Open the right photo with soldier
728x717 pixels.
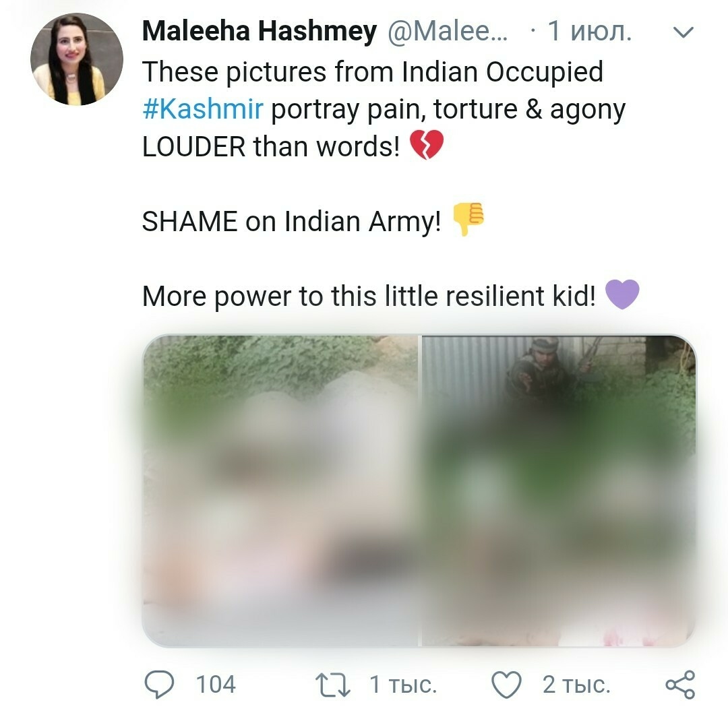[559, 491]
